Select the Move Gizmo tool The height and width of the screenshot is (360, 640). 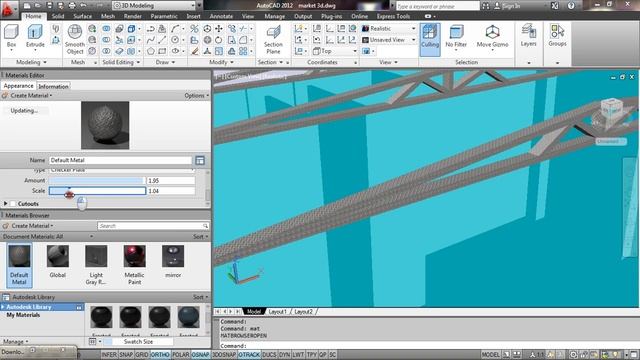[x=492, y=36]
